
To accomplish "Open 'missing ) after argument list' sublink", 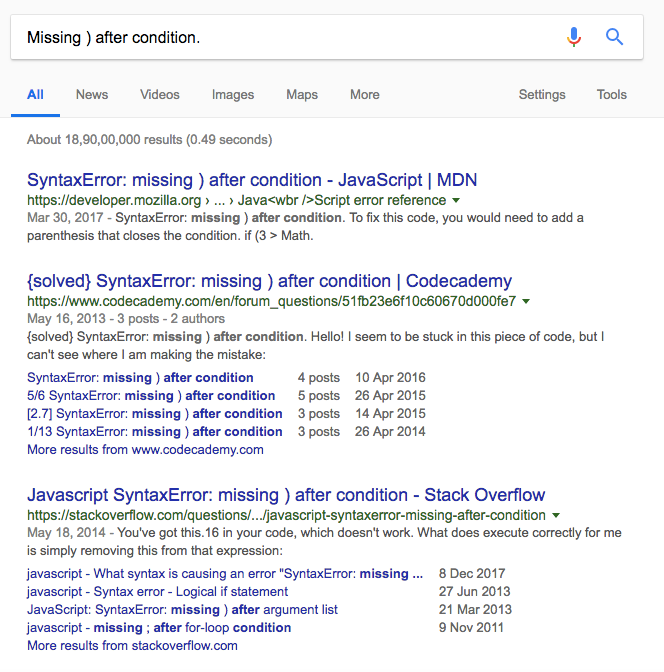I will pyautogui.click(x=182, y=610).
